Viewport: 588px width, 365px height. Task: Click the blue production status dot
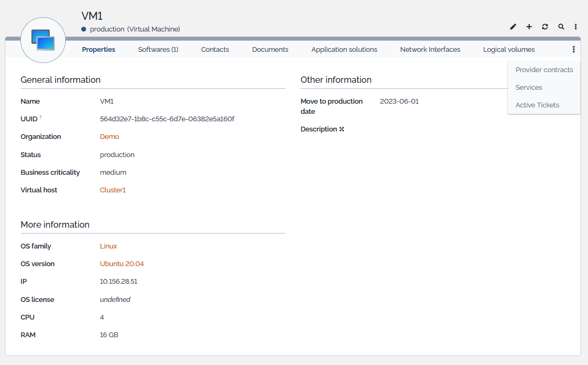83,29
